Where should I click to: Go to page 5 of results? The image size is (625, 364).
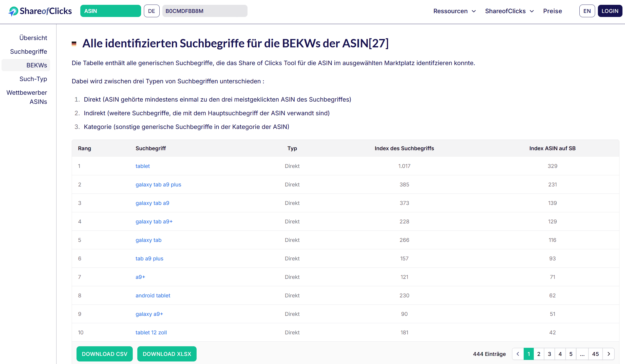pos(571,354)
